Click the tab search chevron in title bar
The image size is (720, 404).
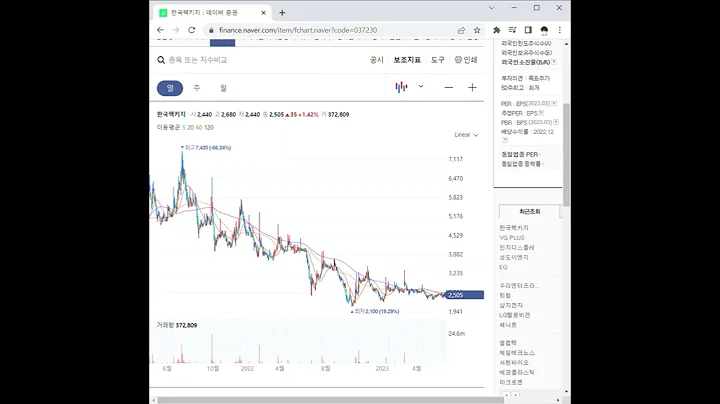click(491, 8)
